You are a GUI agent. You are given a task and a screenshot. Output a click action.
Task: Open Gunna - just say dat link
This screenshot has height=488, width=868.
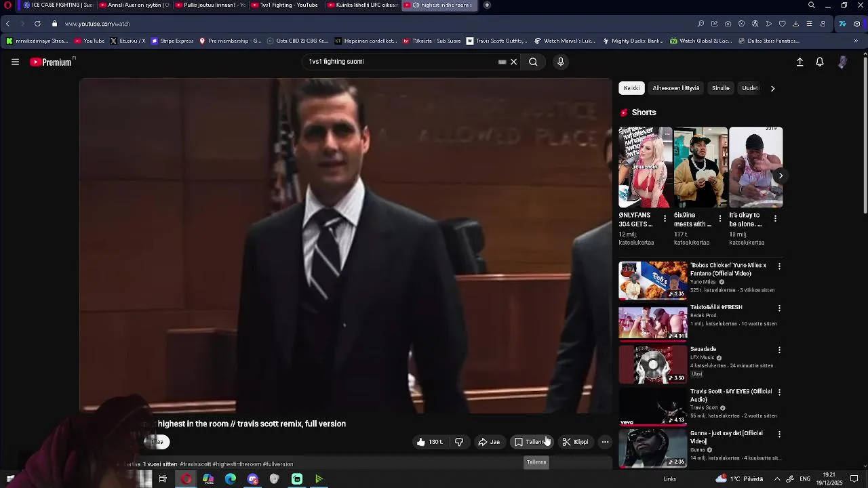pos(726,437)
